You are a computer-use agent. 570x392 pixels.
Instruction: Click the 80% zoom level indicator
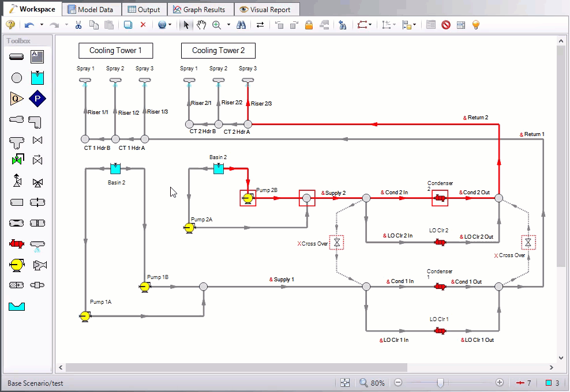(378, 383)
